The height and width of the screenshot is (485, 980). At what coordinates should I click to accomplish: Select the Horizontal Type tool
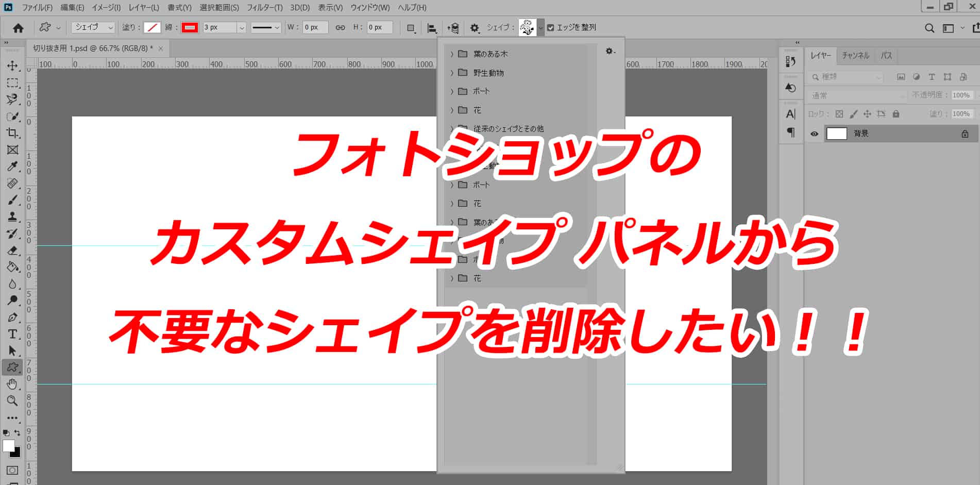[x=12, y=334]
